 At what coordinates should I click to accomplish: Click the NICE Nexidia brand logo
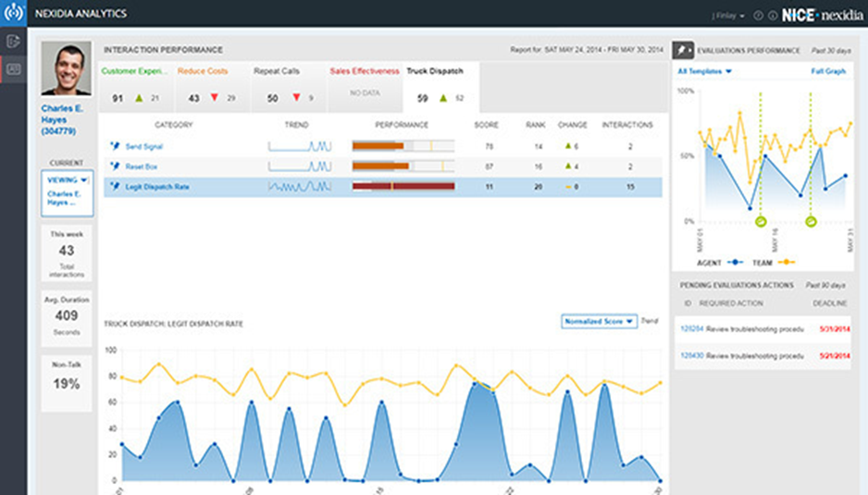(x=822, y=15)
